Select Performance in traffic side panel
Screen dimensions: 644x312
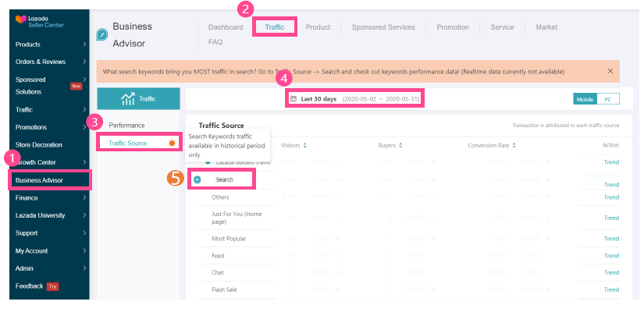coord(126,126)
